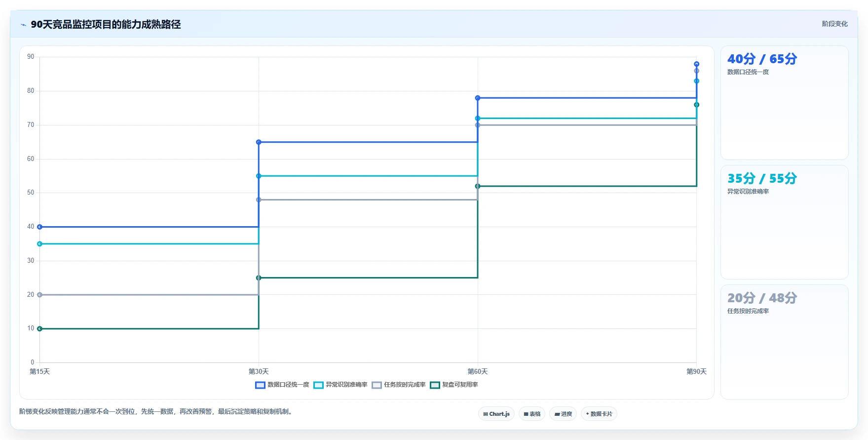Click the 20分 / 48分 score card value

coord(762,298)
